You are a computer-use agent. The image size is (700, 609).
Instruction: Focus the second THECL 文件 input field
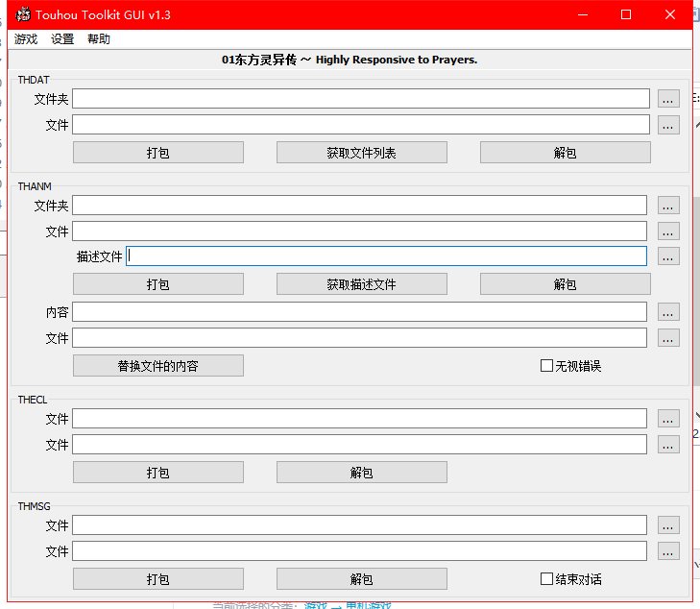coord(359,444)
